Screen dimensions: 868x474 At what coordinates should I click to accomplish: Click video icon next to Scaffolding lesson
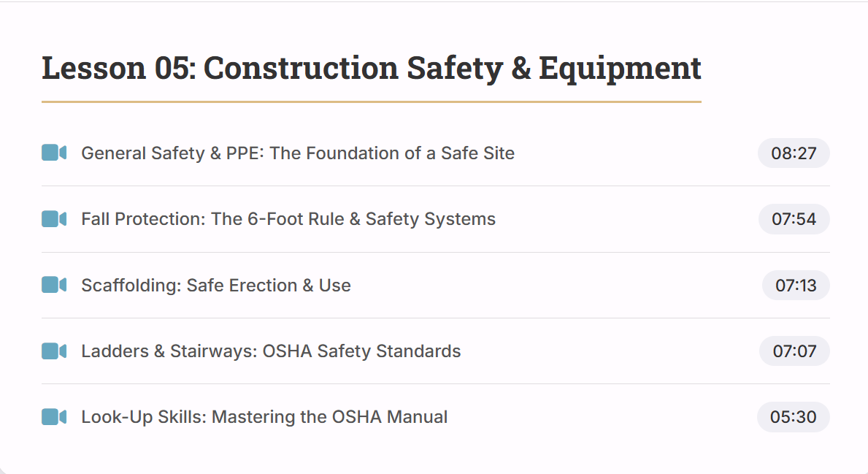[x=54, y=285]
